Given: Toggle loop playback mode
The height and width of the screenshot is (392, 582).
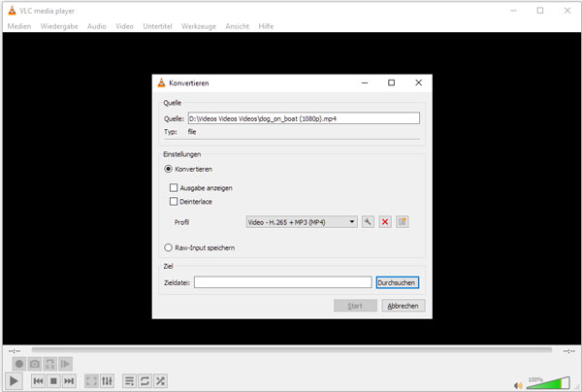Looking at the screenshot, I should (145, 381).
